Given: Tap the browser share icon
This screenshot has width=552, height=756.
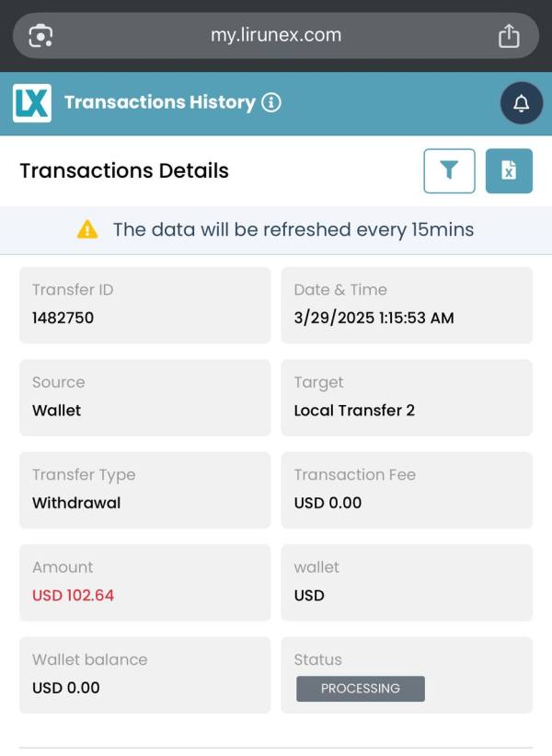Looking at the screenshot, I should click(x=509, y=36).
